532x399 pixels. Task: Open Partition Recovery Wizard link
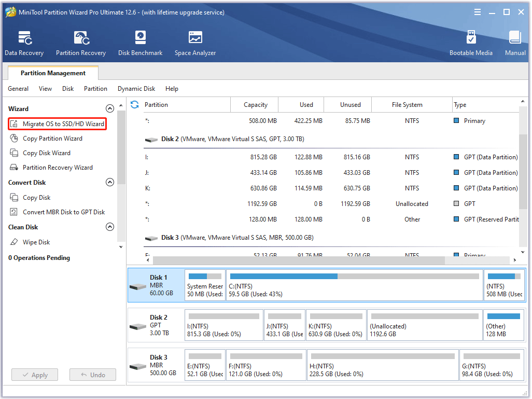tap(58, 168)
